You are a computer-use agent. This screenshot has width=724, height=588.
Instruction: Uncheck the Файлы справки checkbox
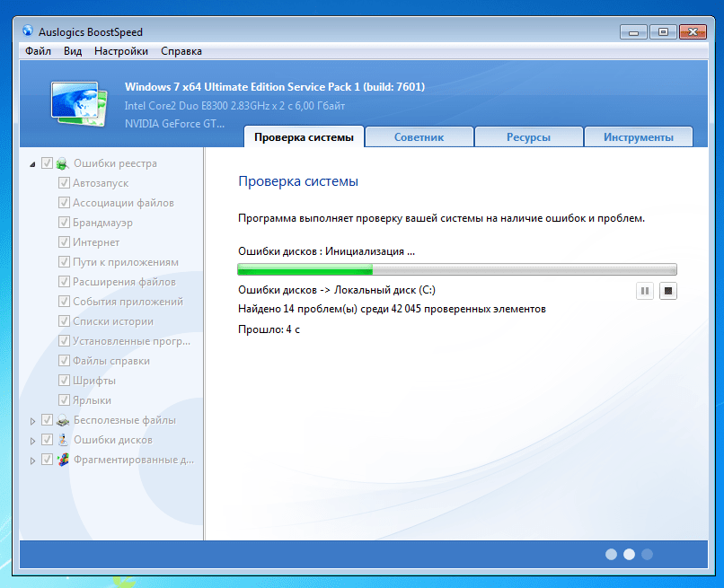click(64, 361)
